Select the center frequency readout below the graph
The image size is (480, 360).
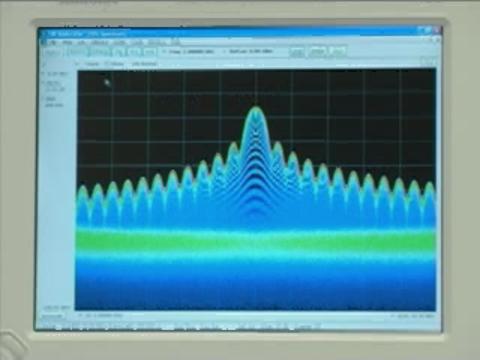click(x=104, y=315)
